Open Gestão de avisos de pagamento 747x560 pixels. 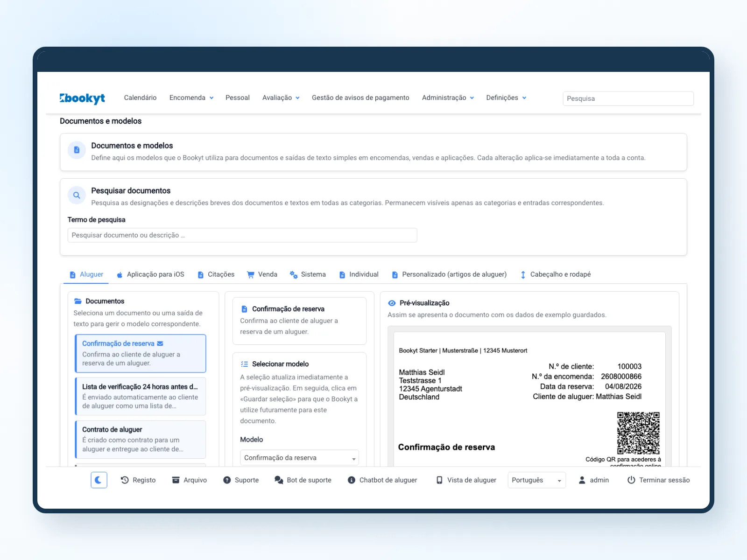(360, 98)
